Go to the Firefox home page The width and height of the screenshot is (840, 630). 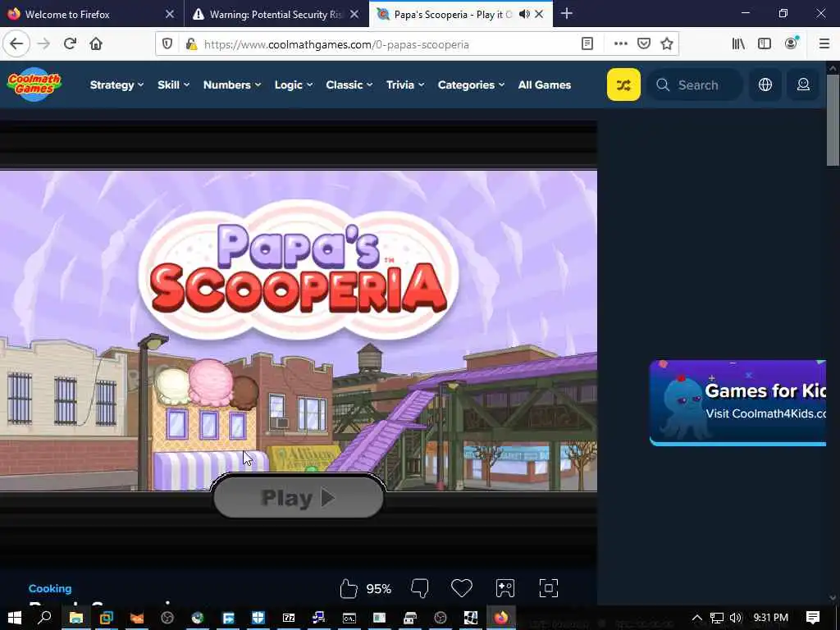tap(96, 44)
